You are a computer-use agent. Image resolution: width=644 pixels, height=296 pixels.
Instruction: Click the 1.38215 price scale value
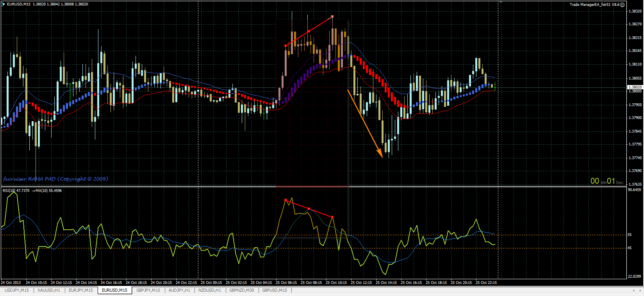[635, 38]
